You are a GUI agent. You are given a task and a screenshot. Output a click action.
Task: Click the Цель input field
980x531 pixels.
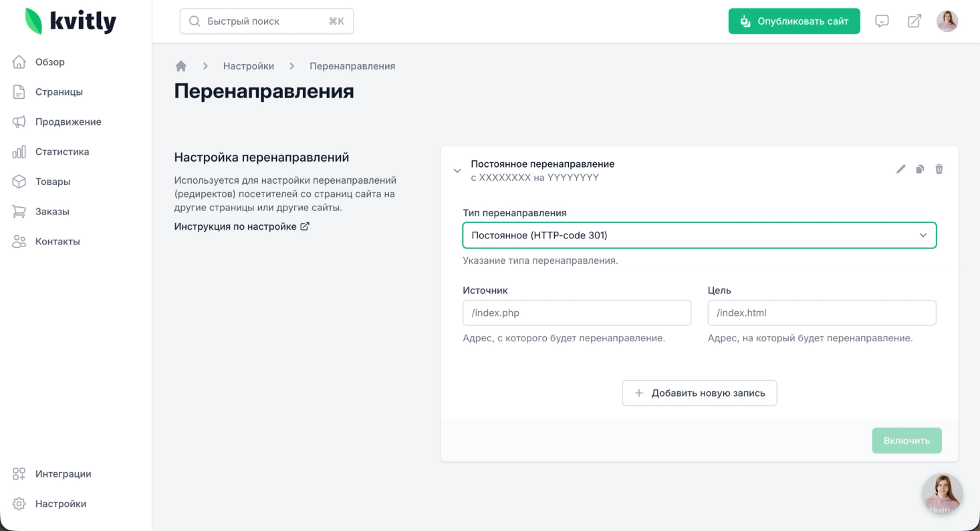click(x=822, y=313)
